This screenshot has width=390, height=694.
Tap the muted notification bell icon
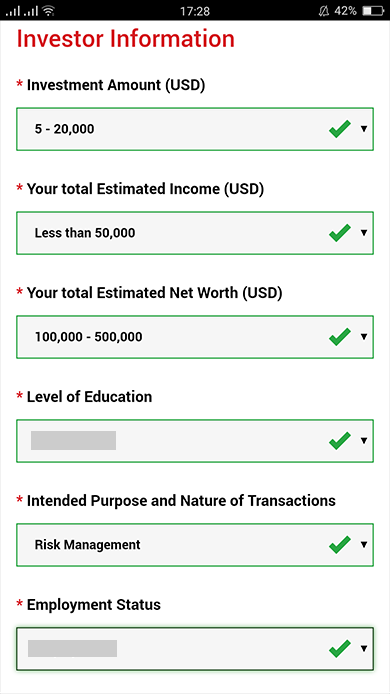pyautogui.click(x=324, y=11)
